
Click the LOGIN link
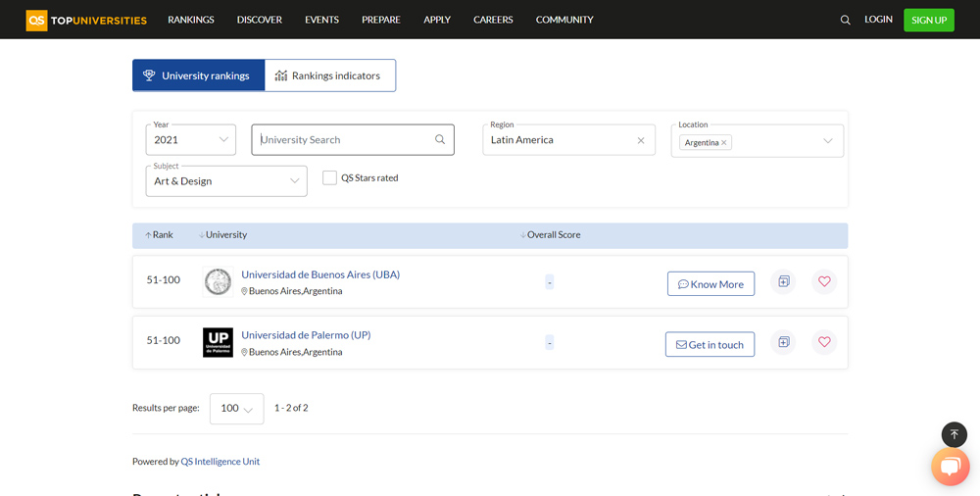[x=878, y=20]
